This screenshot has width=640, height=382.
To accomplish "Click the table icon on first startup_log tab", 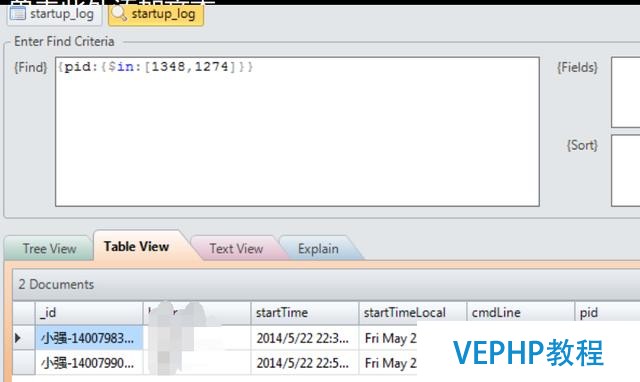I will [18, 13].
